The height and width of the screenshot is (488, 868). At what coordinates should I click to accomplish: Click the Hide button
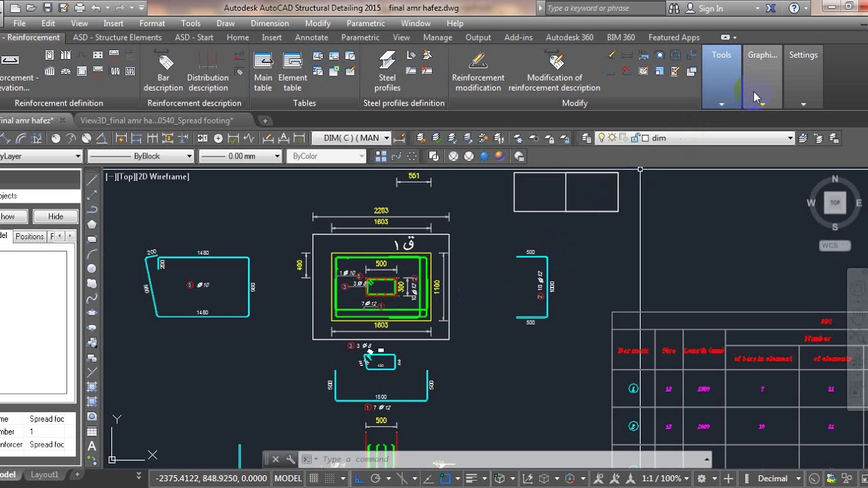point(56,216)
